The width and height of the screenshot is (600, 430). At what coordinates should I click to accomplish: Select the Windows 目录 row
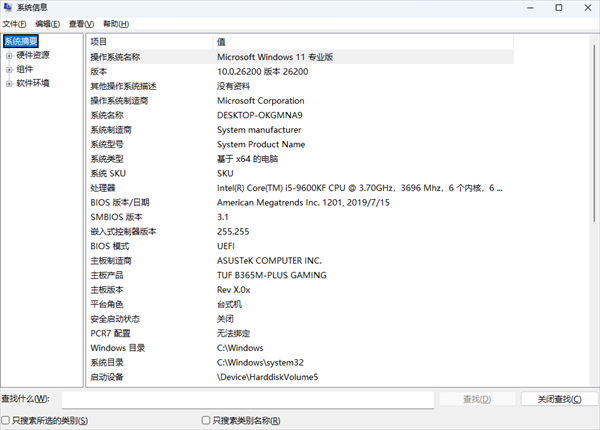(301, 348)
